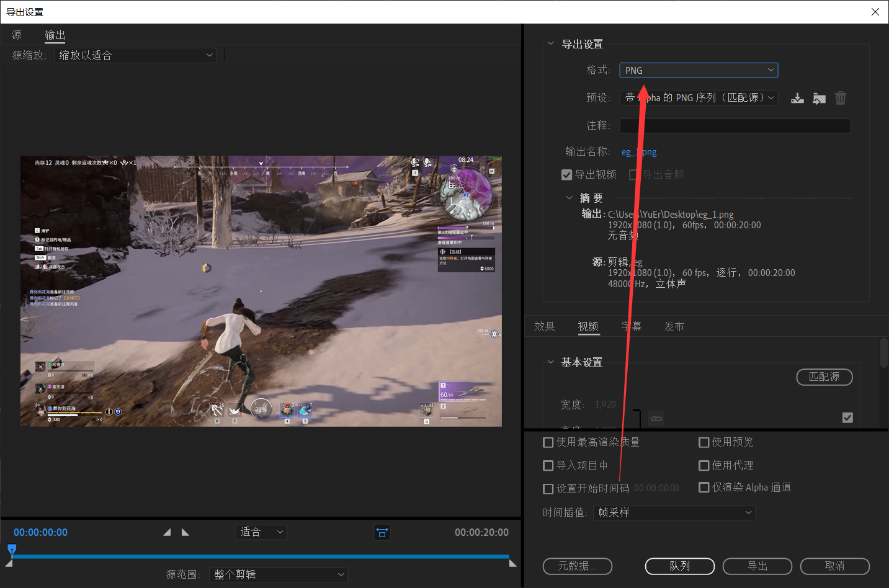Enable 使用最高渲染质量 checkbox

click(x=548, y=442)
